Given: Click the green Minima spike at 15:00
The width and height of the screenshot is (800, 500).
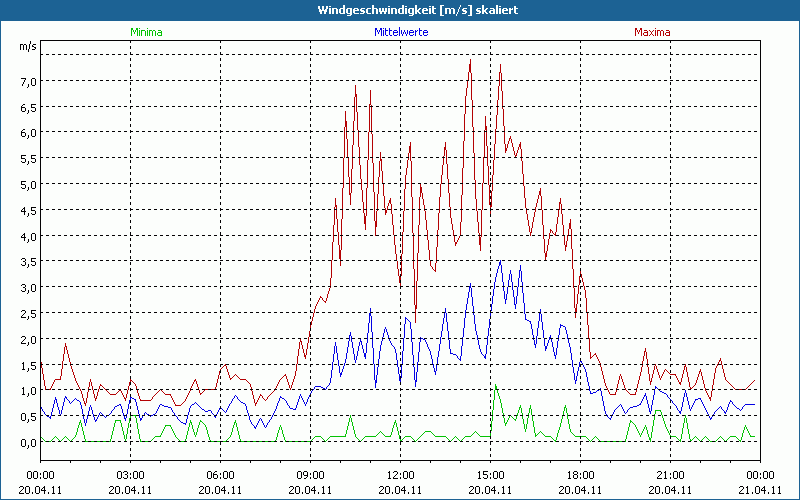Looking at the screenshot, I should tap(495, 385).
